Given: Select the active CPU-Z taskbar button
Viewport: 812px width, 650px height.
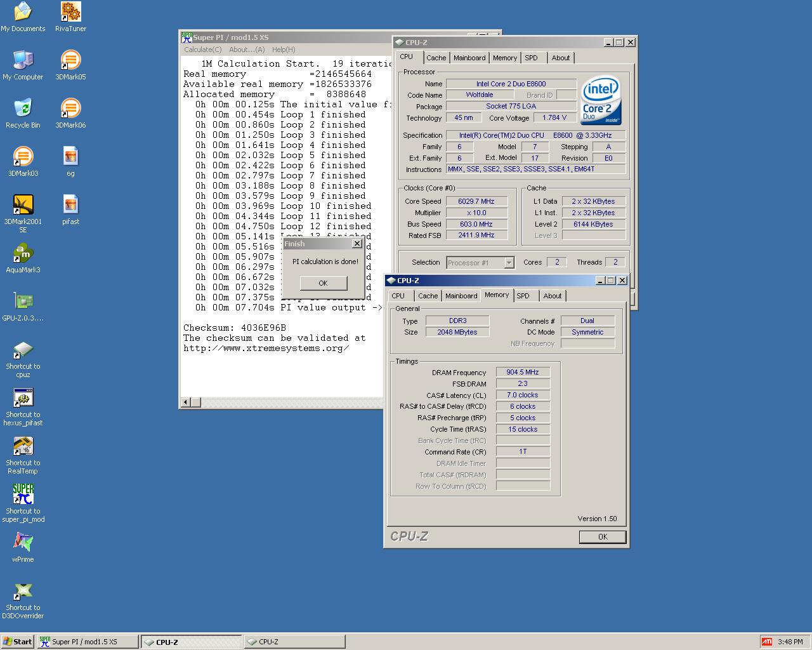Looking at the screenshot, I should 191,642.
